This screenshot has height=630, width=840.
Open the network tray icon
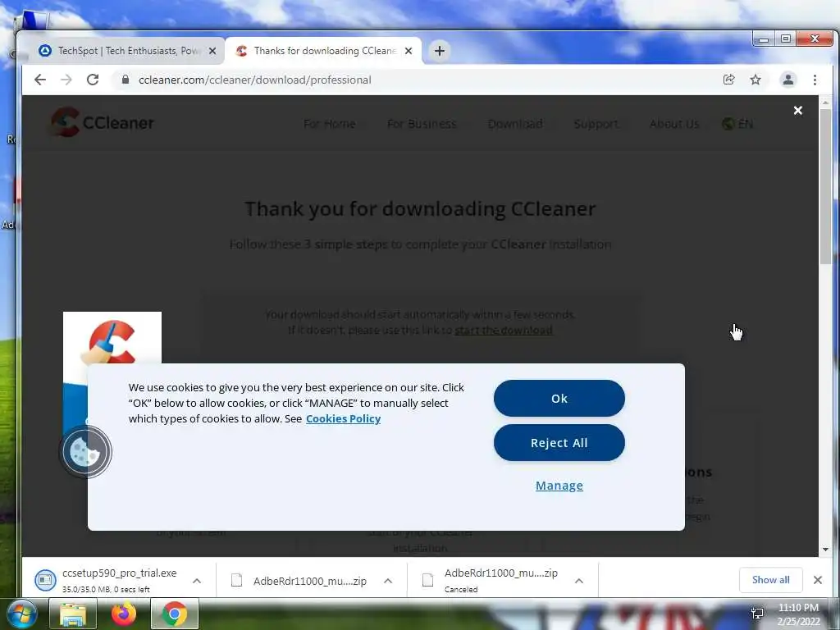[x=757, y=614]
